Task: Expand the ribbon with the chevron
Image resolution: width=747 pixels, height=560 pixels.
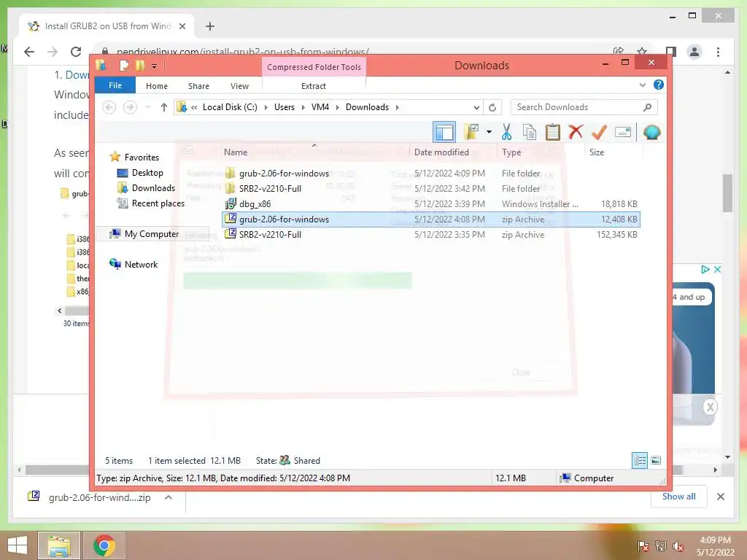Action: click(642, 85)
